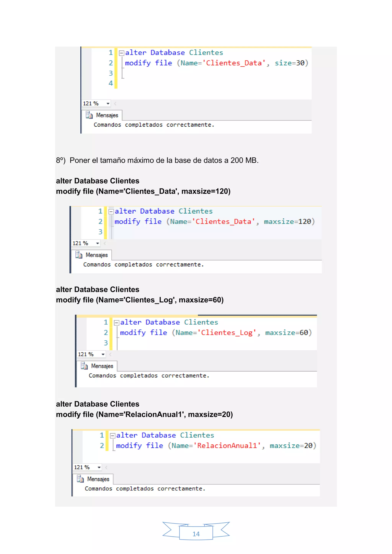This screenshot has width=392, height=554.
Task: Click maxsize=120 in the second query editor
Action: (288, 221)
